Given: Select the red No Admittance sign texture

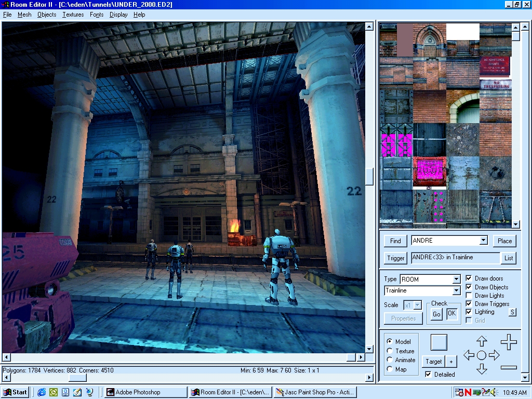Looking at the screenshot, I should (x=495, y=66).
